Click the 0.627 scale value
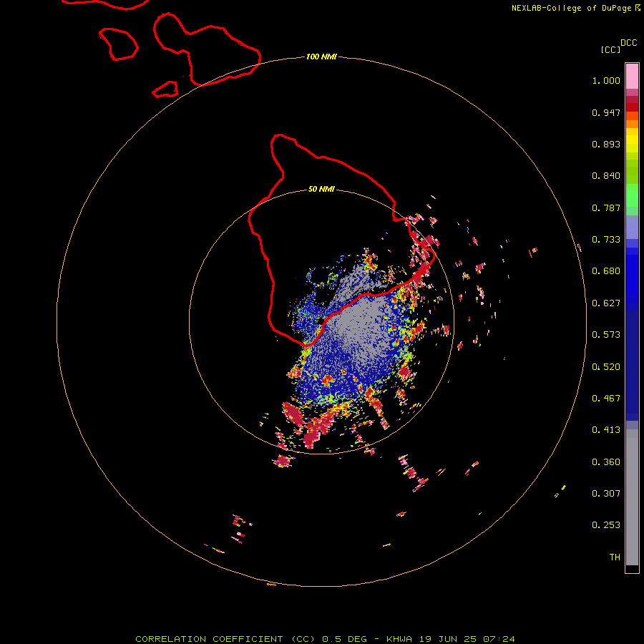Screen dimensions: 644x644 pos(606,303)
